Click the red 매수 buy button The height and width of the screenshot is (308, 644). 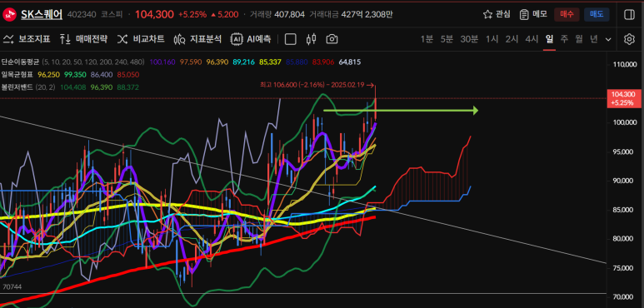[x=567, y=14]
